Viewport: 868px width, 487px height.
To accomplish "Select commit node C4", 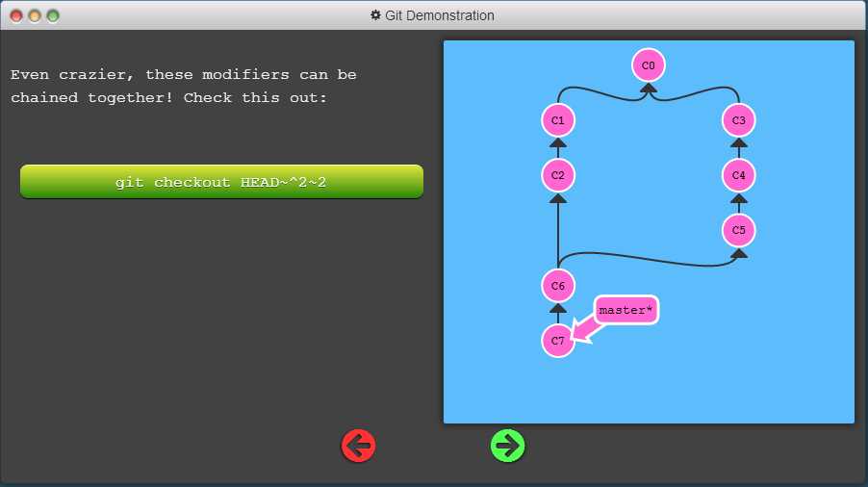I will point(738,175).
